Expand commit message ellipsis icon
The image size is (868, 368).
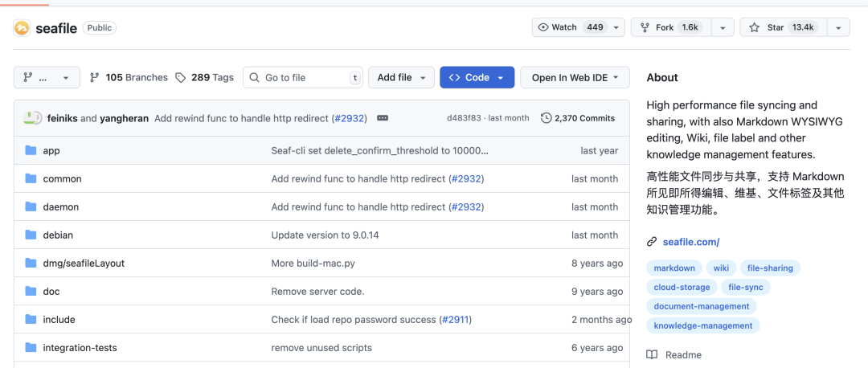click(383, 118)
